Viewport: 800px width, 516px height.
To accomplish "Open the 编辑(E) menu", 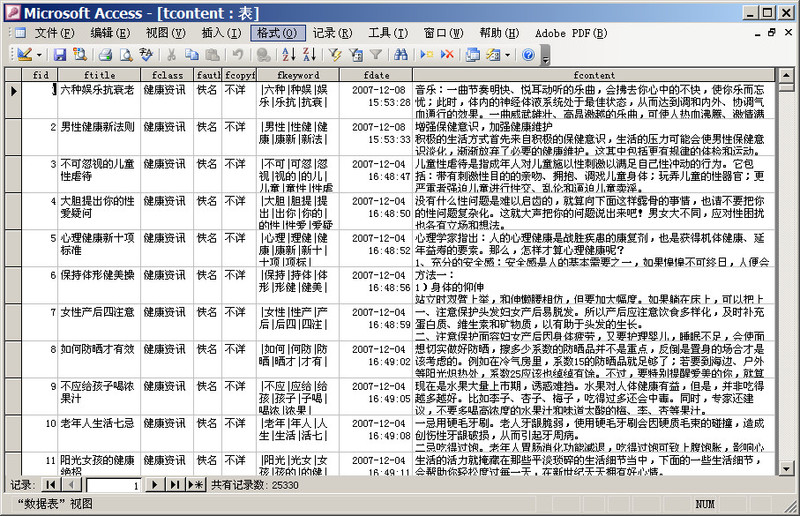I will (110, 33).
